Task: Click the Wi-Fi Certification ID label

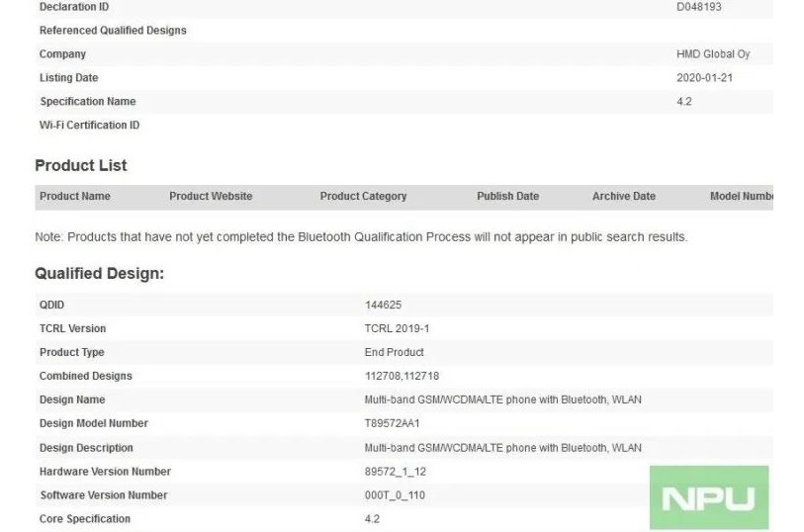Action: point(89,125)
